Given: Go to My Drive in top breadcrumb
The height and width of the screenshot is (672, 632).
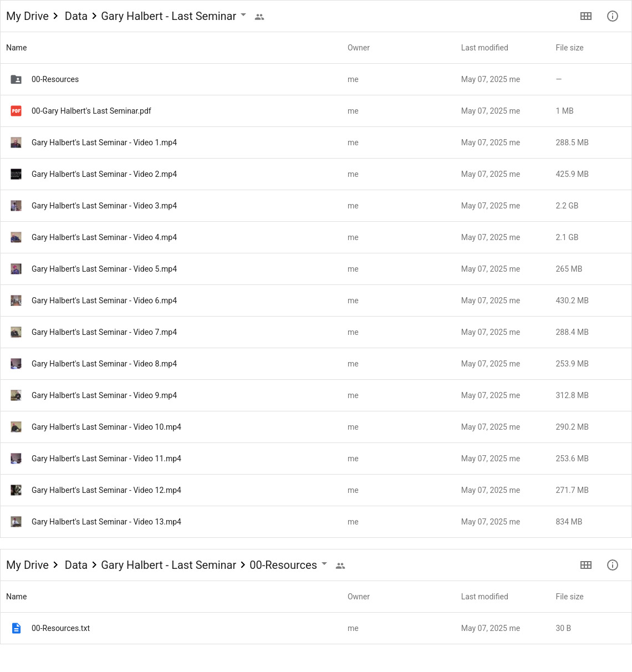Looking at the screenshot, I should pyautogui.click(x=27, y=16).
